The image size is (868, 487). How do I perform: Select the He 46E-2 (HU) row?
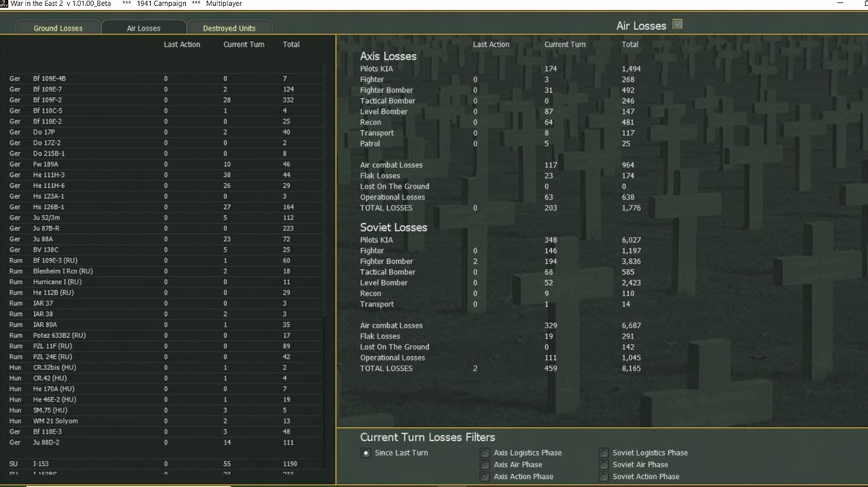point(165,400)
